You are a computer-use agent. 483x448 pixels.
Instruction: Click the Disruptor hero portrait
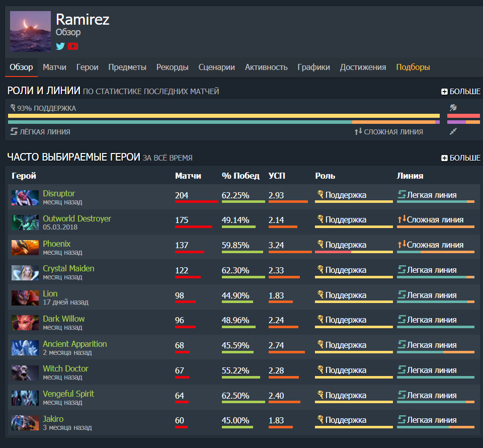[x=25, y=198]
